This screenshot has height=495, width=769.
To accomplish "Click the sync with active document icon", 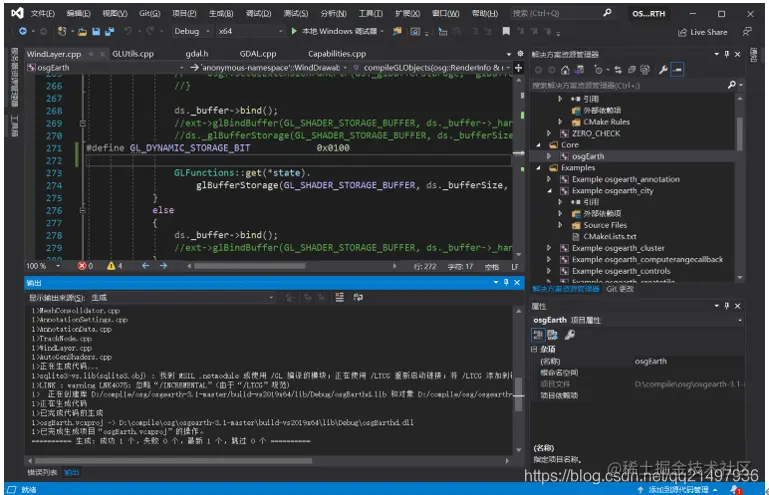I will (617, 70).
